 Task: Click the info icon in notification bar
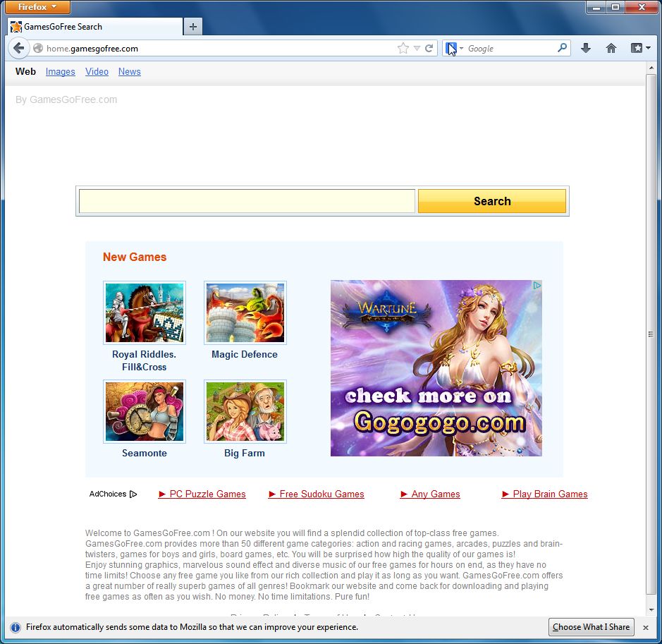(16, 628)
